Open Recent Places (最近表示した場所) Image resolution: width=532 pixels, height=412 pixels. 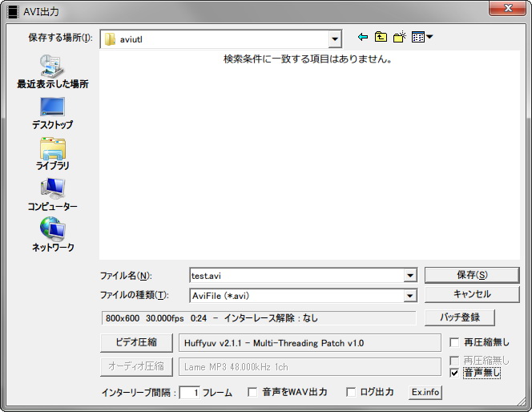point(52,71)
